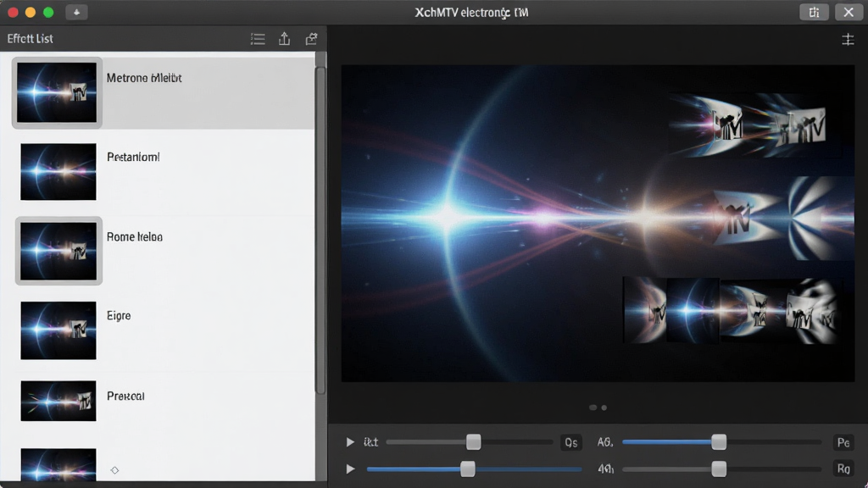
Task: Click the Effect List panel title
Action: [30, 39]
